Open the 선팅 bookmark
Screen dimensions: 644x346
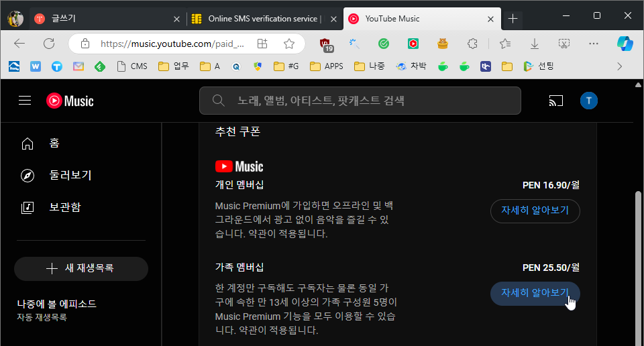click(539, 66)
